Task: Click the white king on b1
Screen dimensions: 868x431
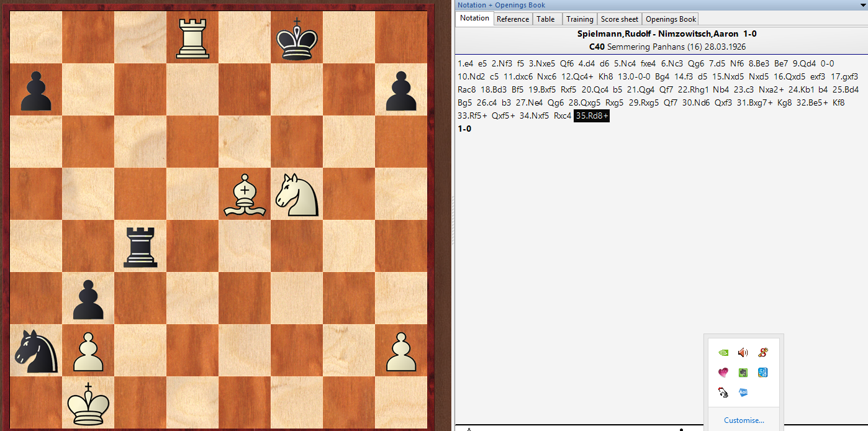Action: [x=88, y=402]
